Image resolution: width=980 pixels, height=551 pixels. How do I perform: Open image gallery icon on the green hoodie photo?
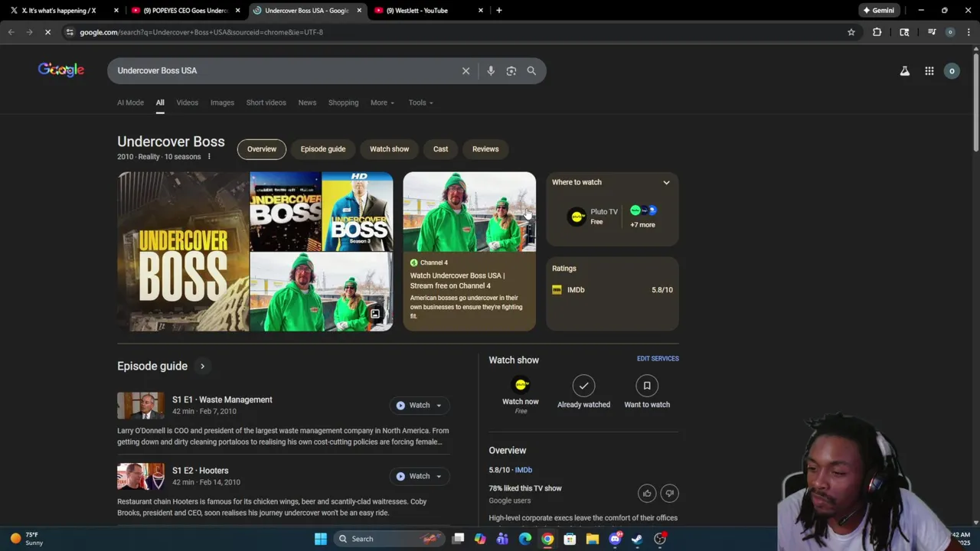[x=375, y=314]
